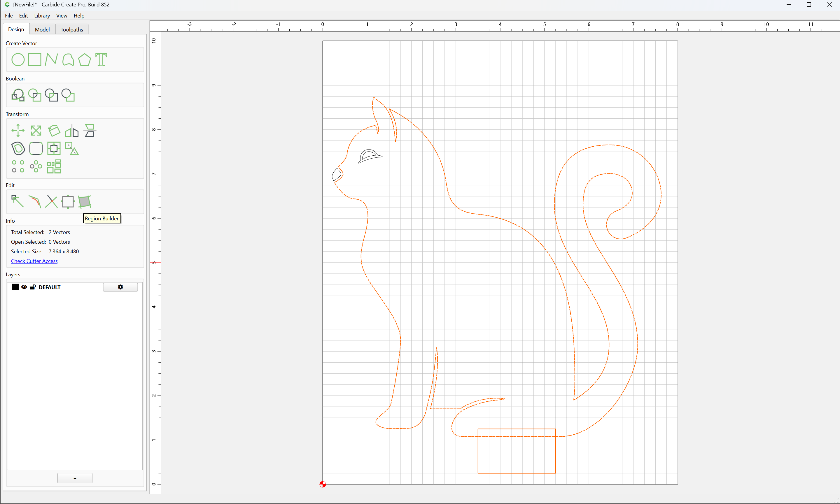Click the fourth Boolean trim icon
Screen dimensions: 840x504
click(x=68, y=95)
